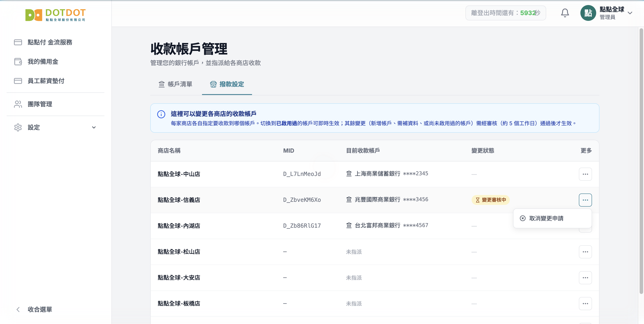This screenshot has height=324, width=644.
Task: Click the 我的備用金 wallet icon
Action: click(x=18, y=61)
